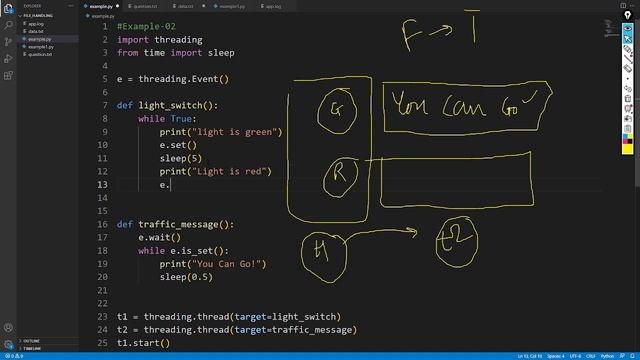Open the color palette grid swatch
Viewport: 640px width, 360px height.
click(x=628, y=138)
